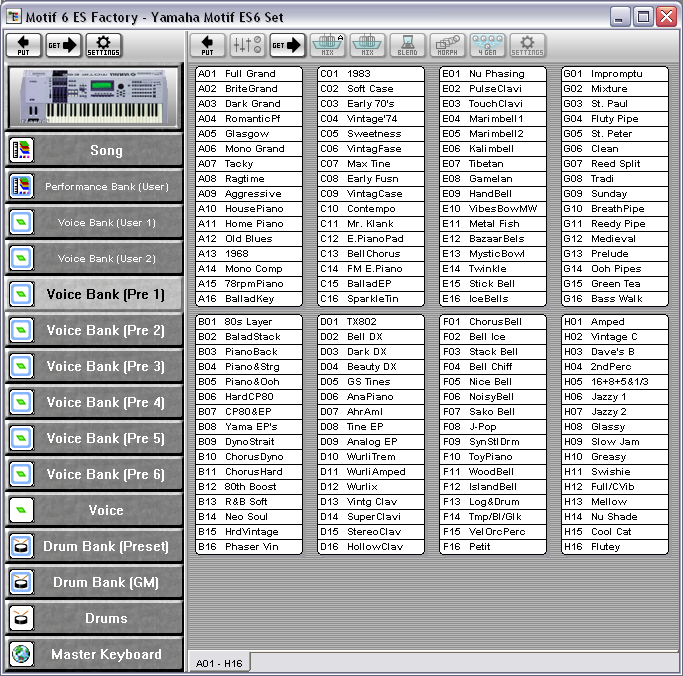Click the BLEND icon

click(407, 45)
